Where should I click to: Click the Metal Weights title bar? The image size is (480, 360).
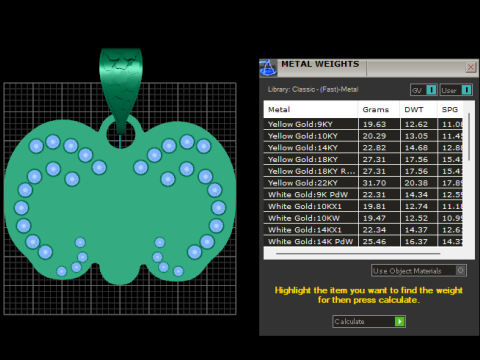coord(370,68)
